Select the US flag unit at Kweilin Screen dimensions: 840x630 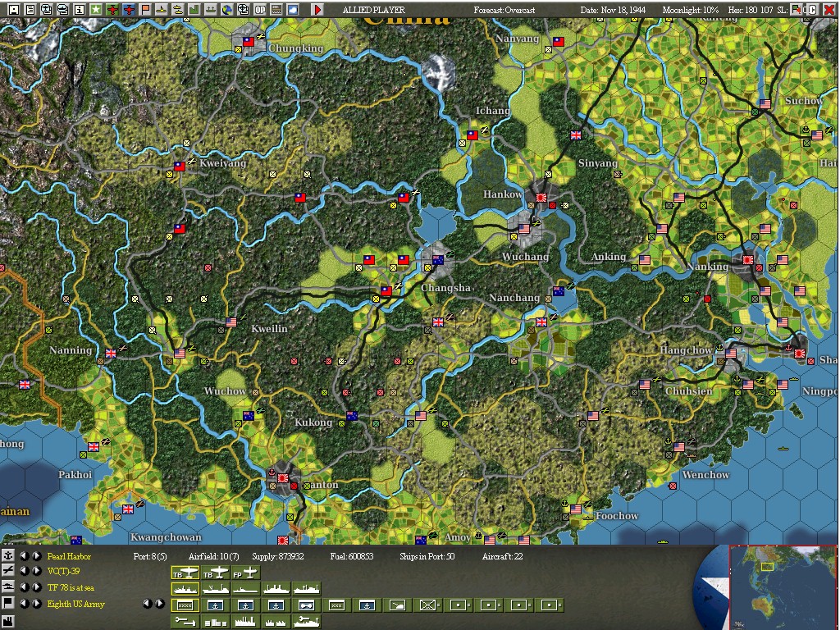click(231, 322)
